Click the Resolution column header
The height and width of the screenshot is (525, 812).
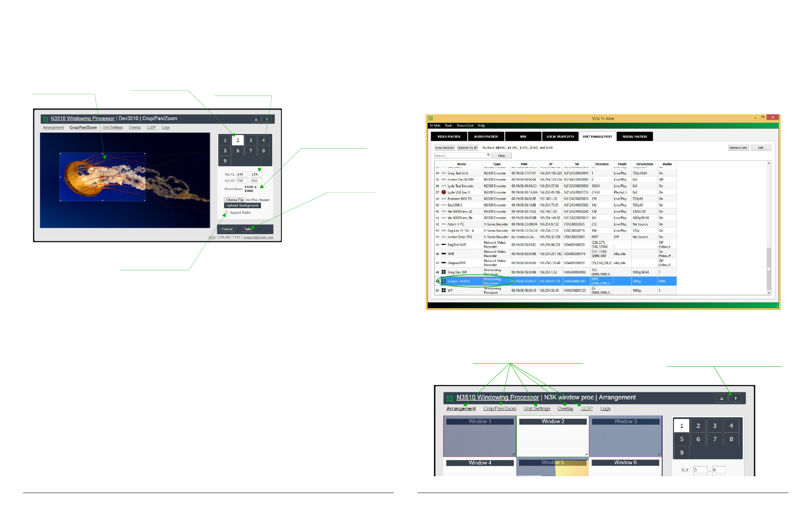pyautogui.click(x=645, y=164)
